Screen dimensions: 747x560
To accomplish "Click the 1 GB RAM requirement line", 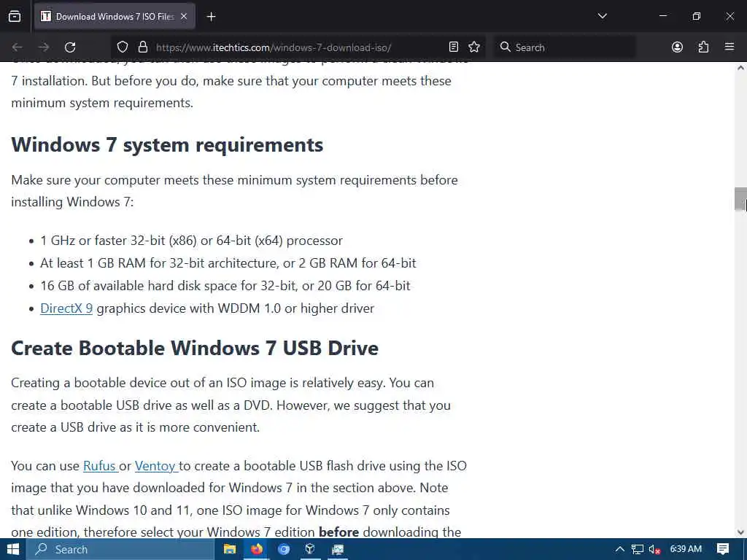I will coord(228,262).
